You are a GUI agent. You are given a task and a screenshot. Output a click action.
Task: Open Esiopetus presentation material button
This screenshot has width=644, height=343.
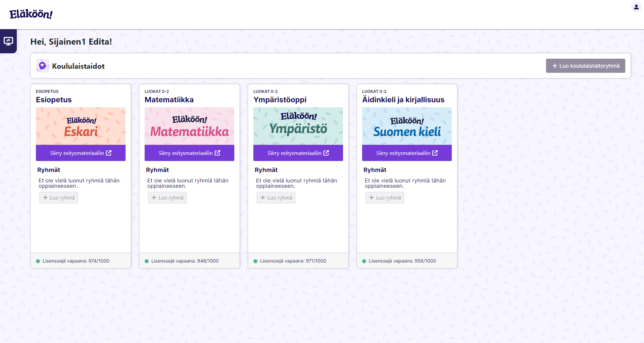click(x=81, y=153)
